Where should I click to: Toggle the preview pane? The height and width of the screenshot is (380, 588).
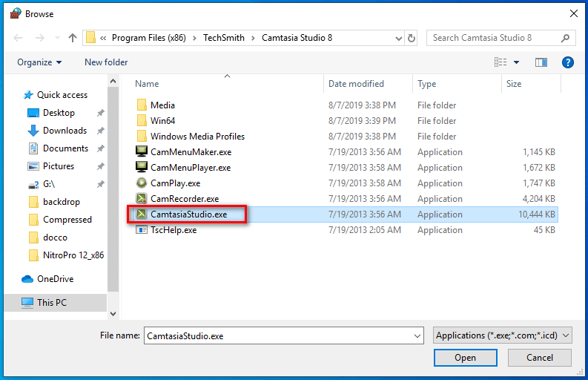click(541, 62)
